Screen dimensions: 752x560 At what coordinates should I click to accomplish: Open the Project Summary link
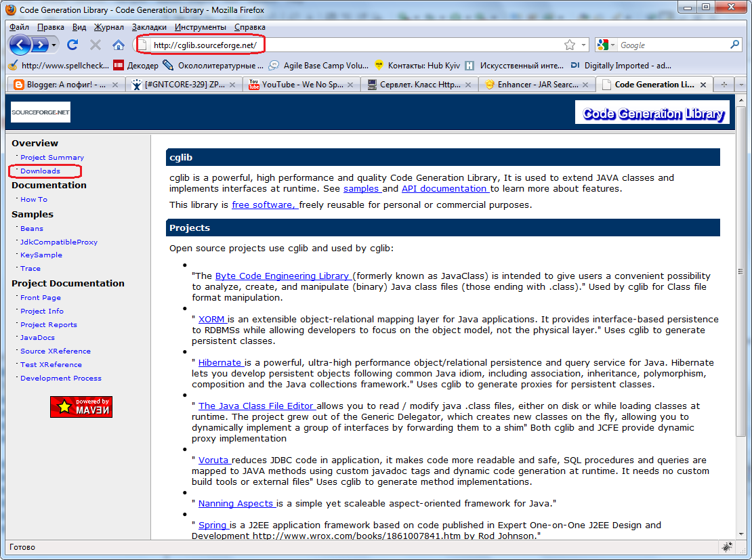point(51,157)
